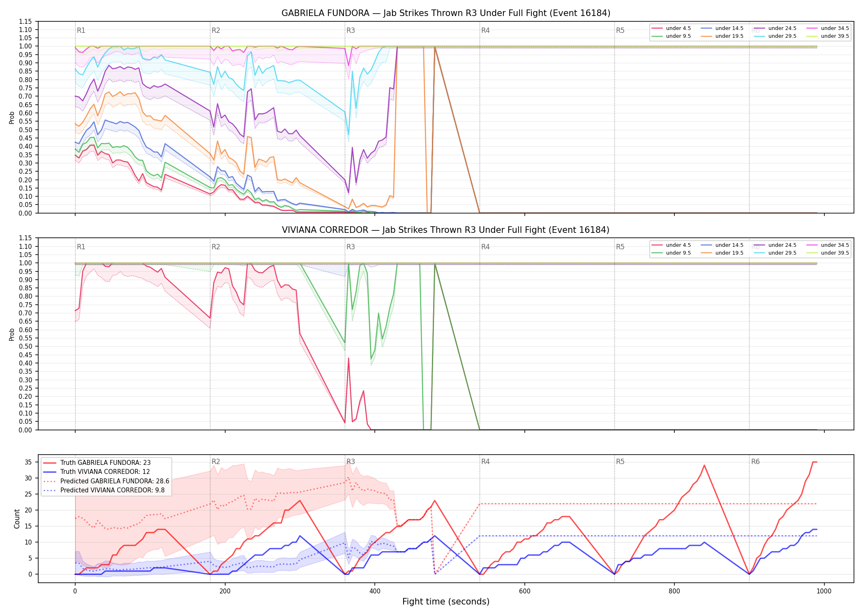The width and height of the screenshot is (863, 616).
Task: Click R1 round marker in Viviana Corredor chart
Action: point(81,247)
